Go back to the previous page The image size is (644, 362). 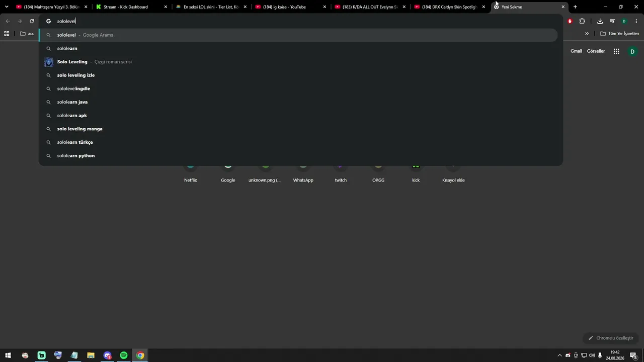[x=8, y=21]
